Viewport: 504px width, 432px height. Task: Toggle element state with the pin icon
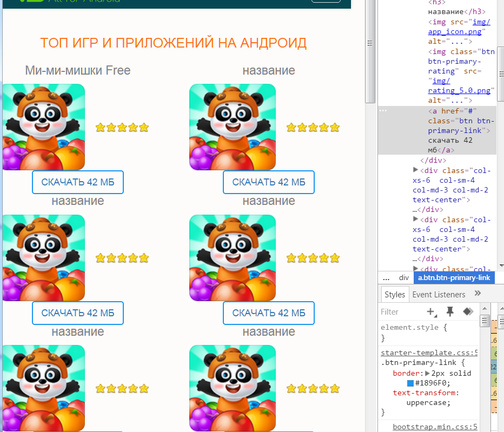click(x=450, y=311)
